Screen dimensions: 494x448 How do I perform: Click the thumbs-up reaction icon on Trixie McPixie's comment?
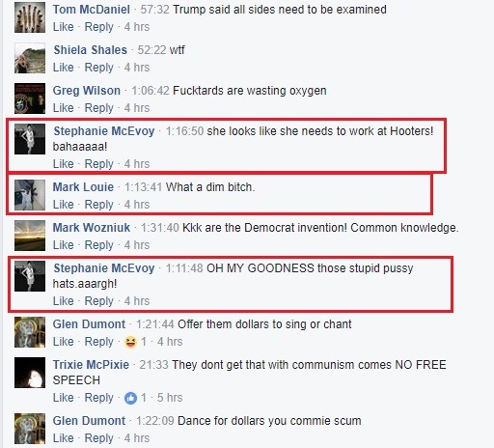coord(130,398)
